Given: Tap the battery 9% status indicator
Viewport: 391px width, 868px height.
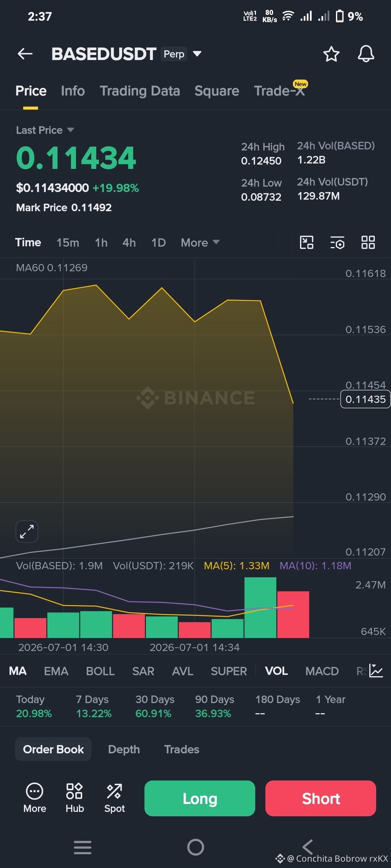Looking at the screenshot, I should click(x=349, y=16).
